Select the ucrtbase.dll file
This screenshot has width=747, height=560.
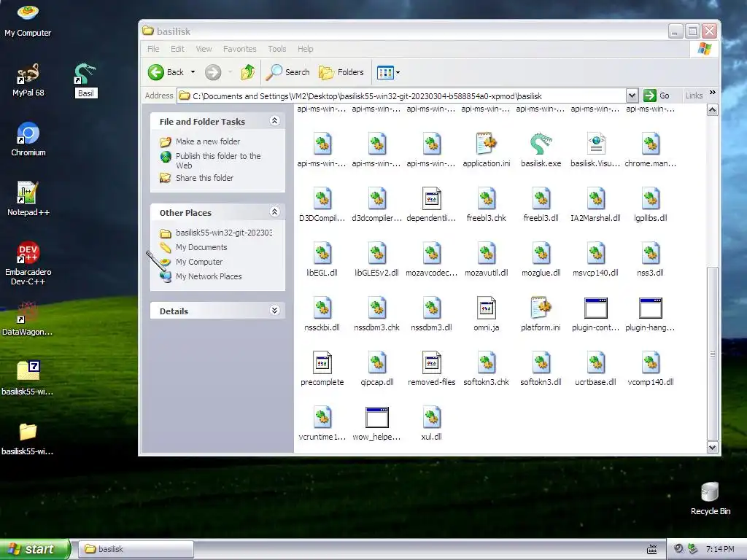[595, 368]
